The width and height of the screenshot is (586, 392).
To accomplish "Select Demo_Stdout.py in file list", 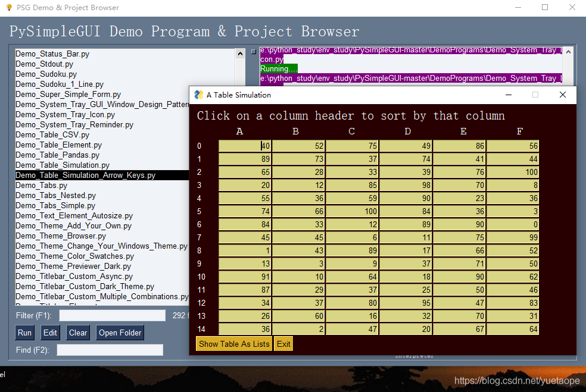I will [x=44, y=64].
